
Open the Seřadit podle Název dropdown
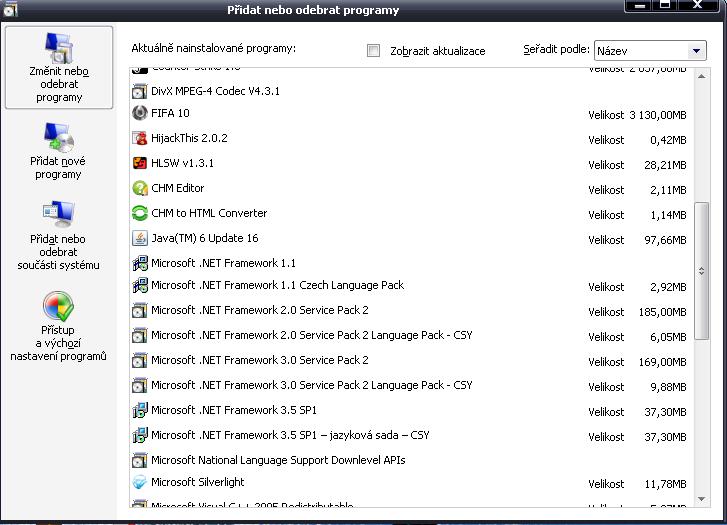tap(650, 51)
